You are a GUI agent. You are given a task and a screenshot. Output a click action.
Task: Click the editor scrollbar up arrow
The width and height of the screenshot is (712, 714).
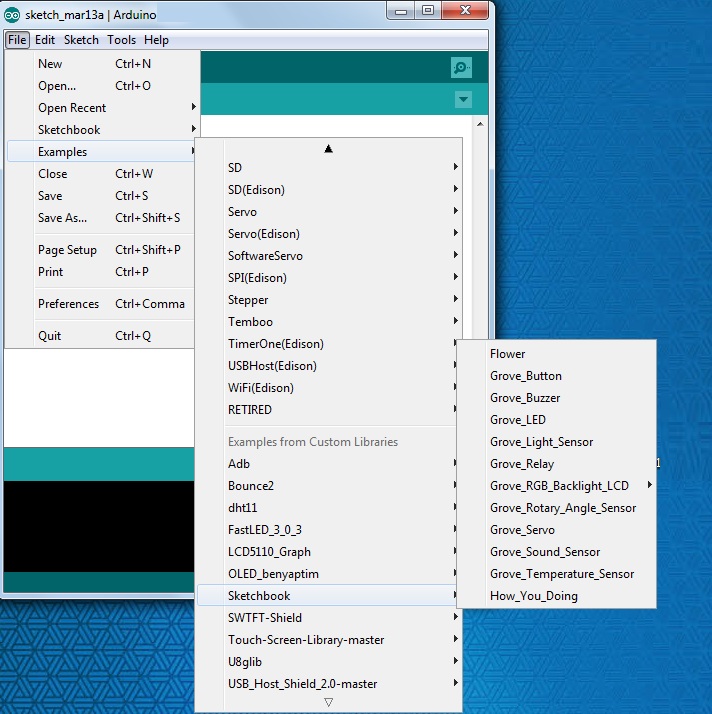[x=480, y=124]
